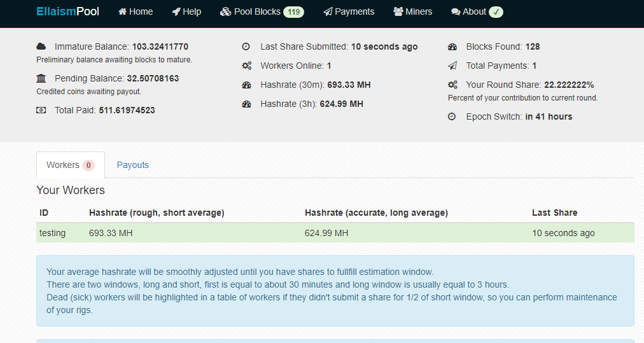Select the Workers tab
This screenshot has width=644, height=343.
(x=70, y=165)
